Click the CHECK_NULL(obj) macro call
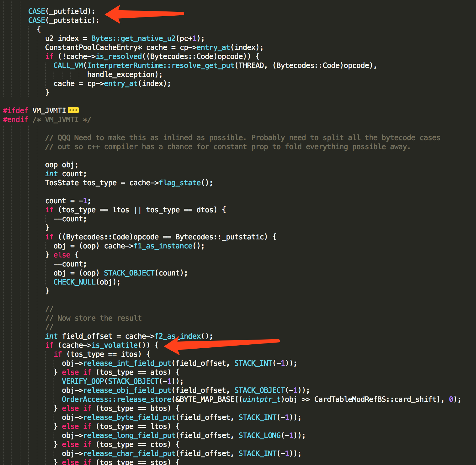 click(x=87, y=282)
